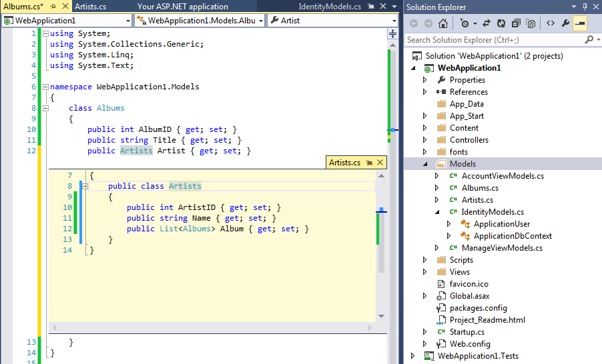The width and height of the screenshot is (602, 364).
Task: Switch to the Artists.cs tab
Action: pyautogui.click(x=91, y=7)
